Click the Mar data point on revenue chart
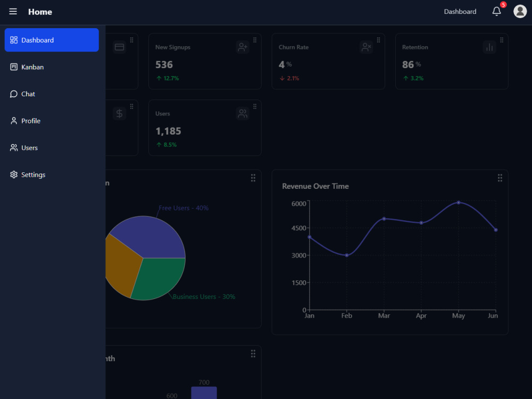This screenshot has width=532, height=399. [384, 219]
